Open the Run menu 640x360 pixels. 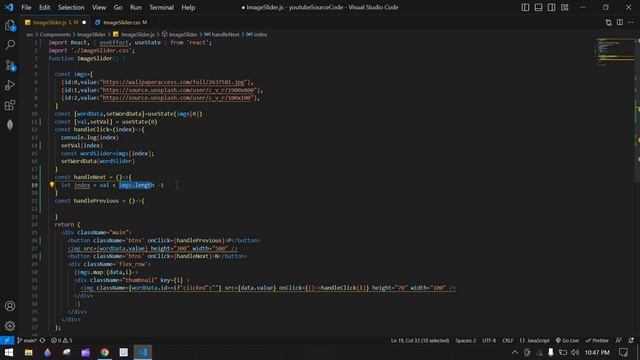[136, 7]
